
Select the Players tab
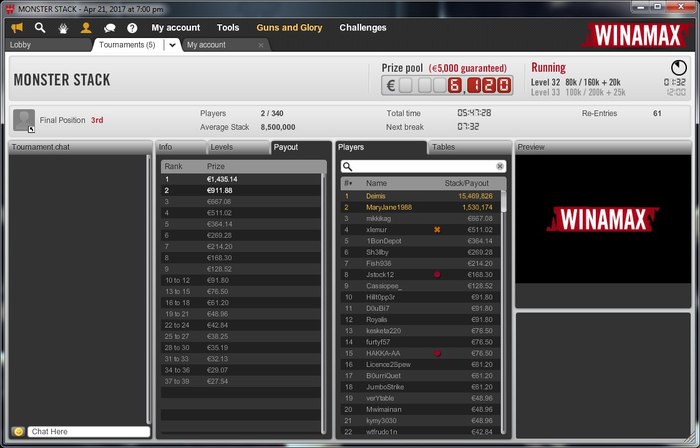pos(381,147)
